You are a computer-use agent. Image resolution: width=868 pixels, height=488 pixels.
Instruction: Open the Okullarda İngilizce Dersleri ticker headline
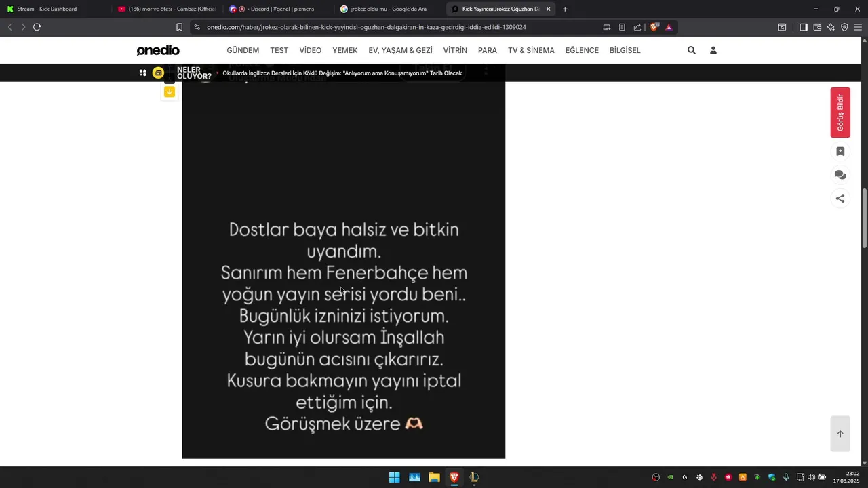pos(342,73)
